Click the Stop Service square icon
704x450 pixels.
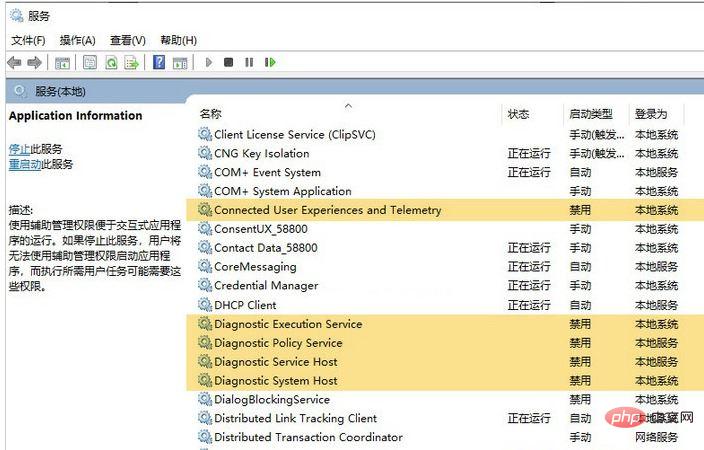pyautogui.click(x=229, y=62)
